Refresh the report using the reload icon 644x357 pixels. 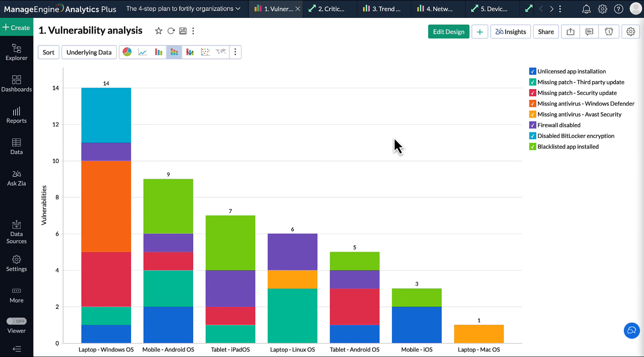pos(171,31)
